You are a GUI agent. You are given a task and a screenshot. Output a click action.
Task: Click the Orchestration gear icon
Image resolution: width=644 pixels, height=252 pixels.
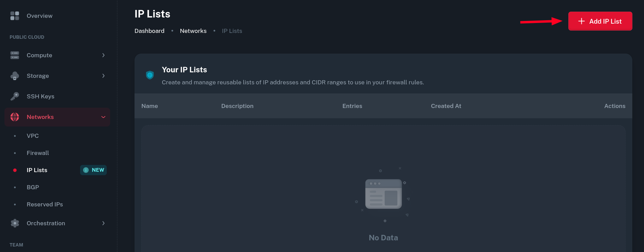click(x=15, y=223)
